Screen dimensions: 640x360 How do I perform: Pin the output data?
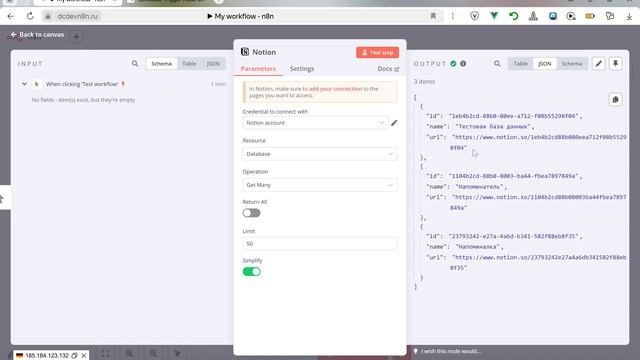[616, 64]
